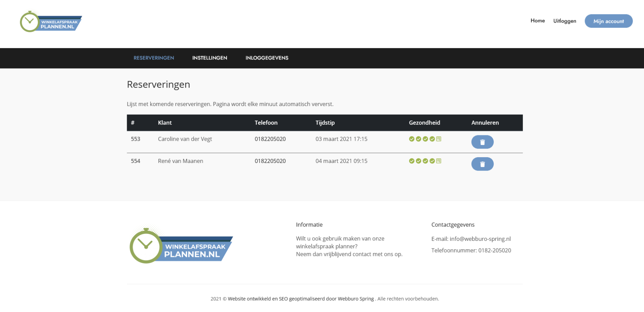Click the phone number in René van Maanen's row
The image size is (644, 312).
tap(270, 161)
